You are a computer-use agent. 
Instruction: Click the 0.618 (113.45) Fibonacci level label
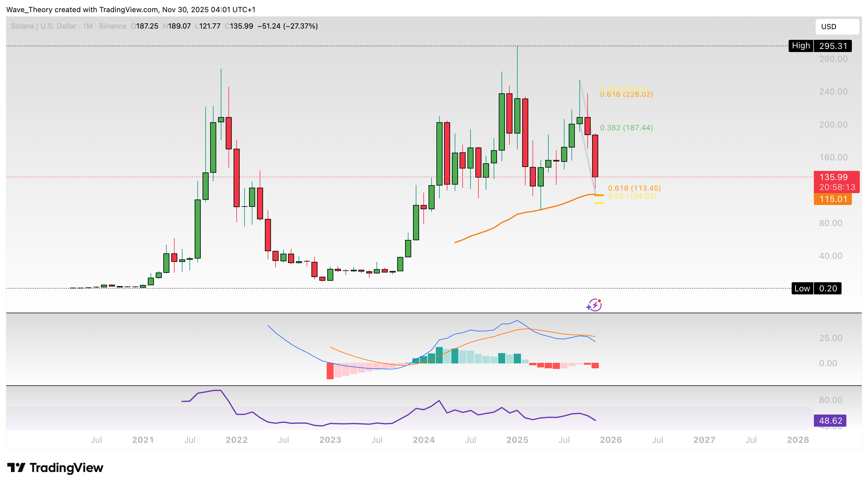pyautogui.click(x=634, y=188)
